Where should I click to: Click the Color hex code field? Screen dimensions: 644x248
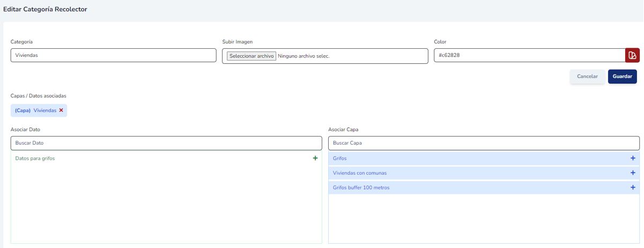click(x=529, y=56)
